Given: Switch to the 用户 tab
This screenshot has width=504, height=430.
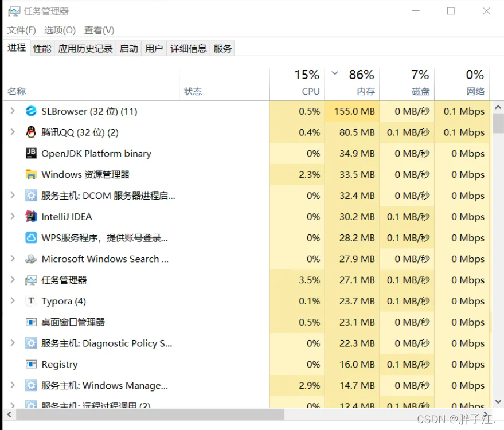Looking at the screenshot, I should click(x=154, y=49).
